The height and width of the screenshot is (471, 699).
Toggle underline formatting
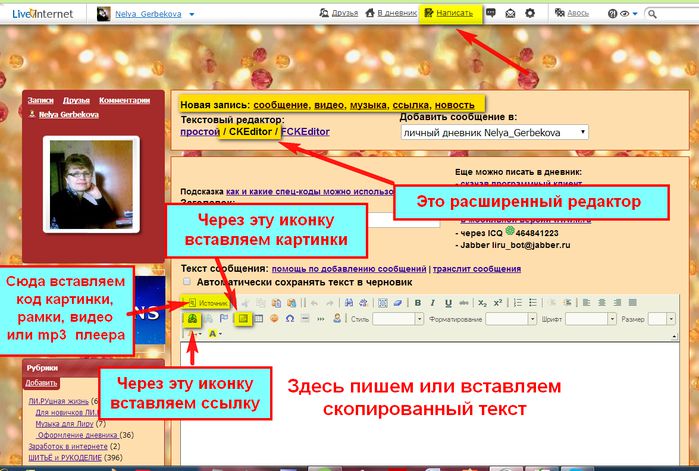click(448, 303)
